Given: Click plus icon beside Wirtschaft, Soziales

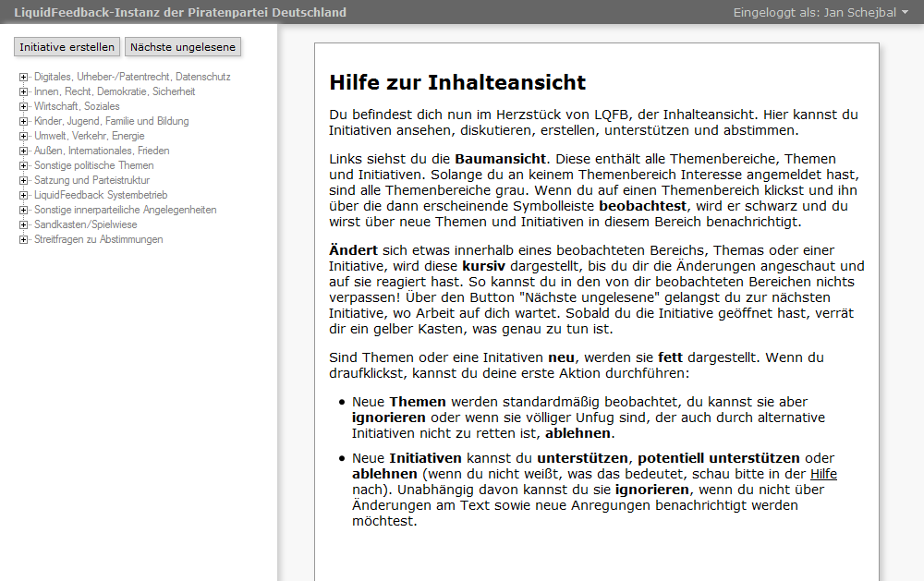Looking at the screenshot, I should point(23,106).
